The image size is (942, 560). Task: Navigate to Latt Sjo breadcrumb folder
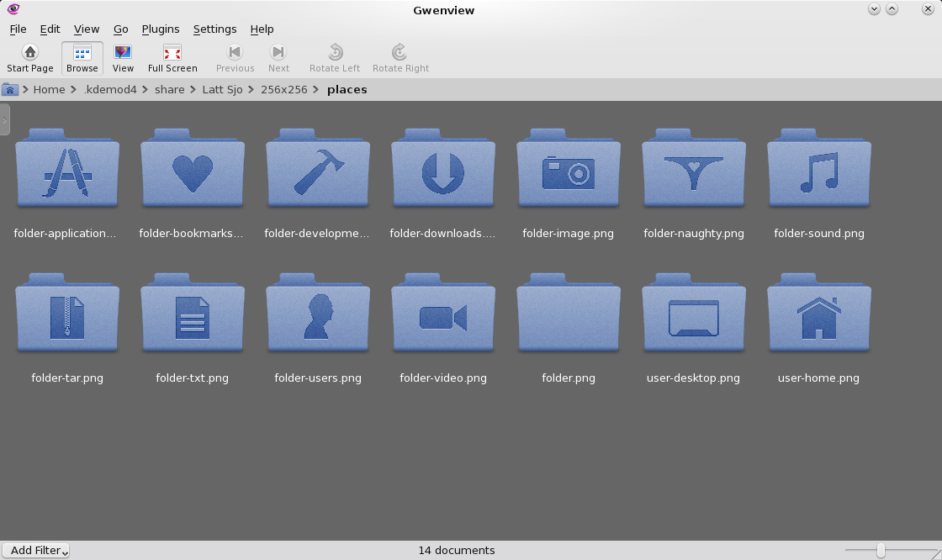[222, 89]
